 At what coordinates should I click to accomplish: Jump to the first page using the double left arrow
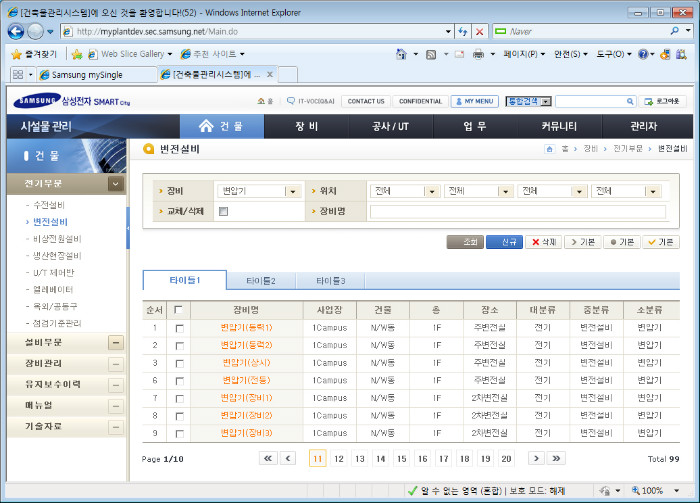pos(268,458)
